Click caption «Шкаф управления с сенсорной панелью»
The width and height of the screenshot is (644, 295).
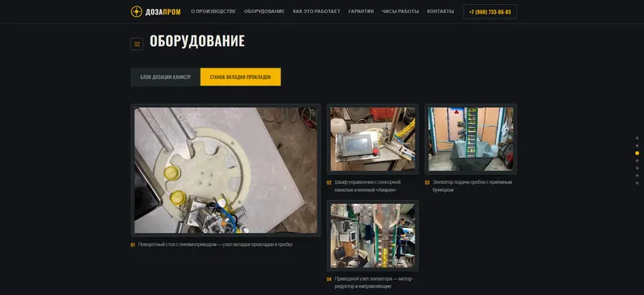point(368,186)
